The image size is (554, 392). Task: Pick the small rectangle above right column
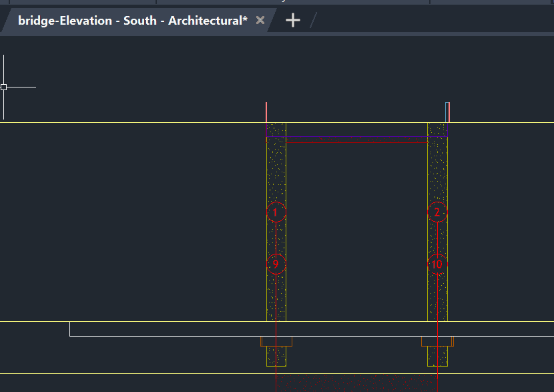pos(448,112)
